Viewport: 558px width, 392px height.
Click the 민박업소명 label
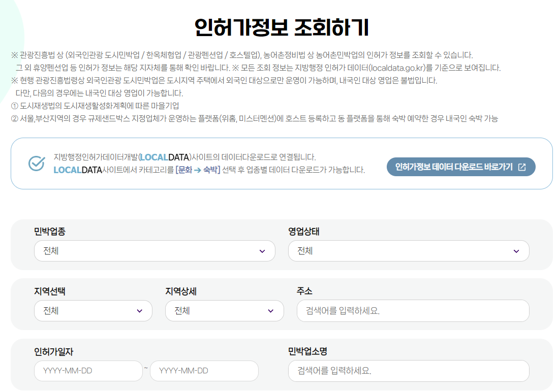[307, 351]
